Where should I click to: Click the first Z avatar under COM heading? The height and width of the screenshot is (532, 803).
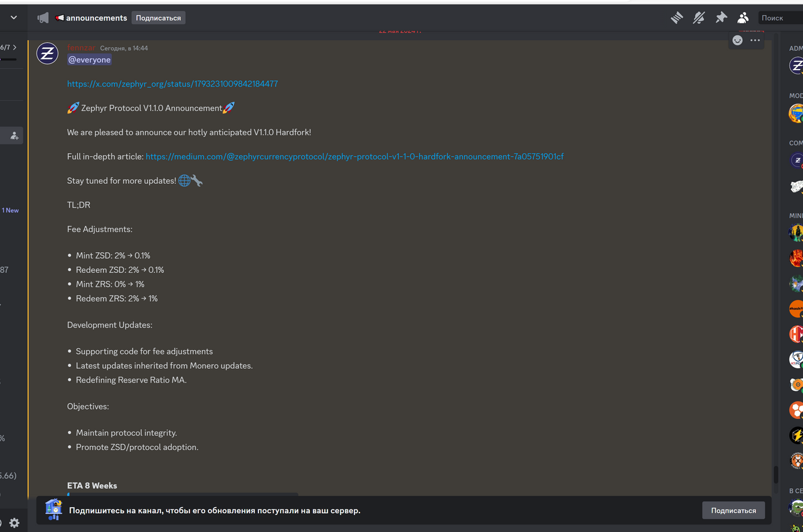coord(797,161)
